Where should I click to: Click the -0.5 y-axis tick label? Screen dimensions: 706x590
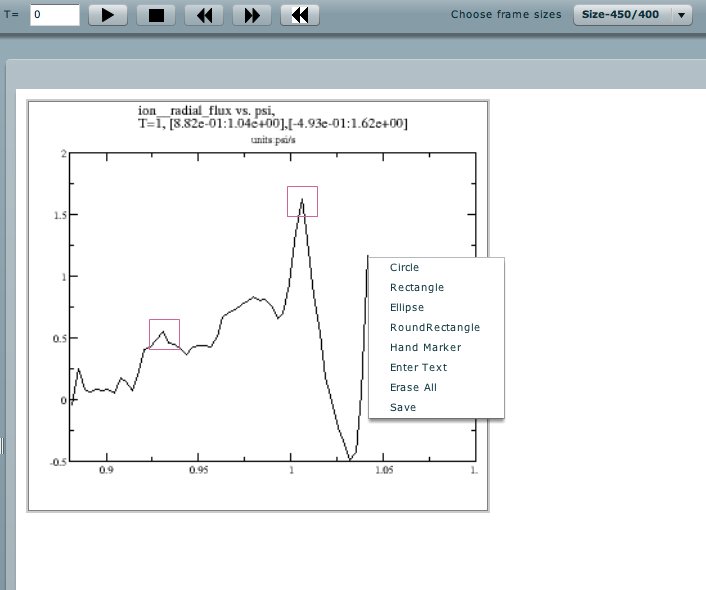pyautogui.click(x=59, y=462)
